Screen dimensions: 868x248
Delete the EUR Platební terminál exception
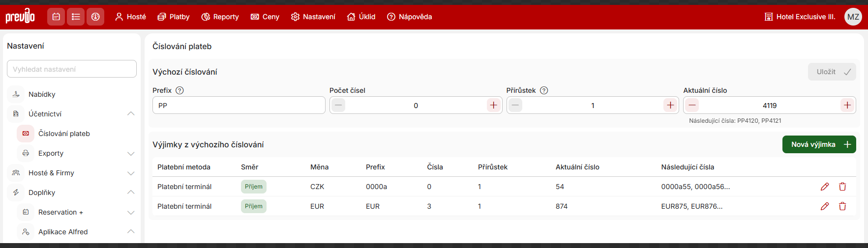click(x=842, y=206)
